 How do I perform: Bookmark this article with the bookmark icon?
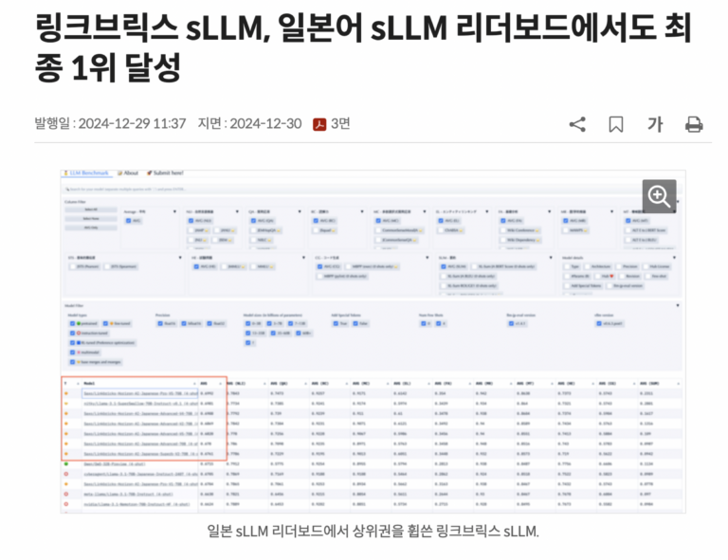coord(615,124)
